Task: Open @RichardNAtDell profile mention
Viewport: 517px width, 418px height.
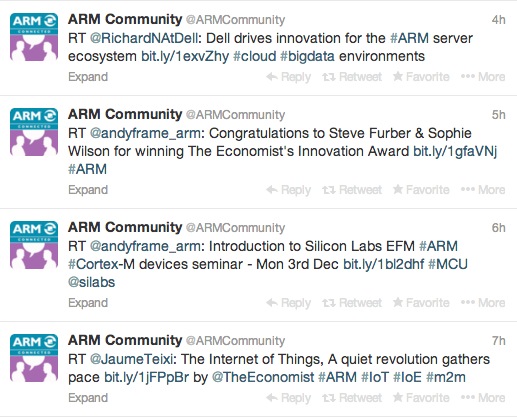Action: point(144,38)
